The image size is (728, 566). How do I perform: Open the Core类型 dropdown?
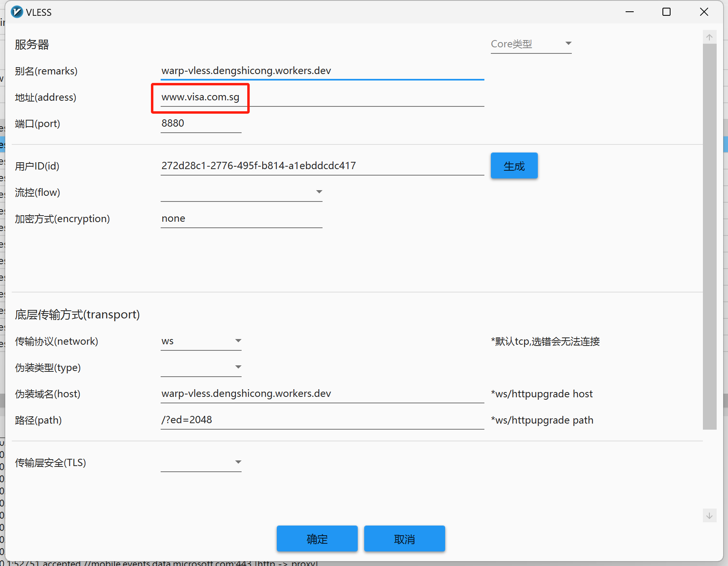(531, 44)
